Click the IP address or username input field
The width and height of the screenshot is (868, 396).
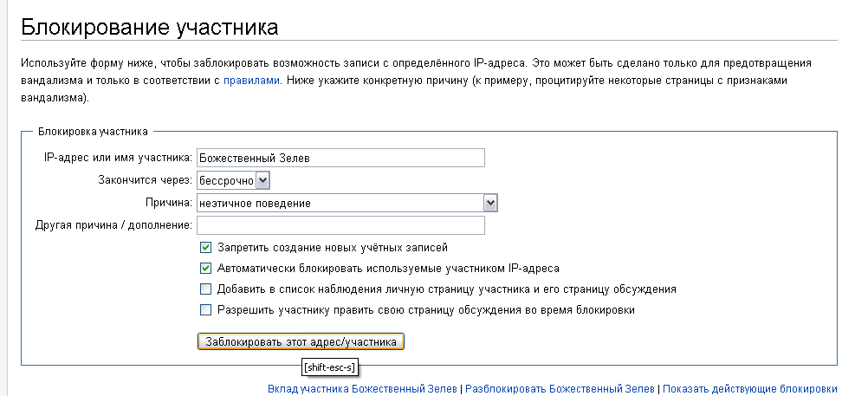click(x=340, y=158)
